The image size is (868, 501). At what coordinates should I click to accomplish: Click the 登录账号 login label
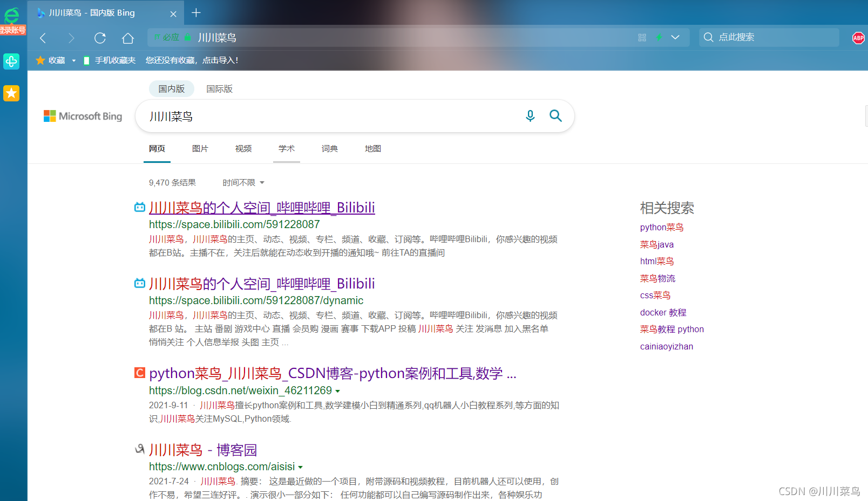12,30
